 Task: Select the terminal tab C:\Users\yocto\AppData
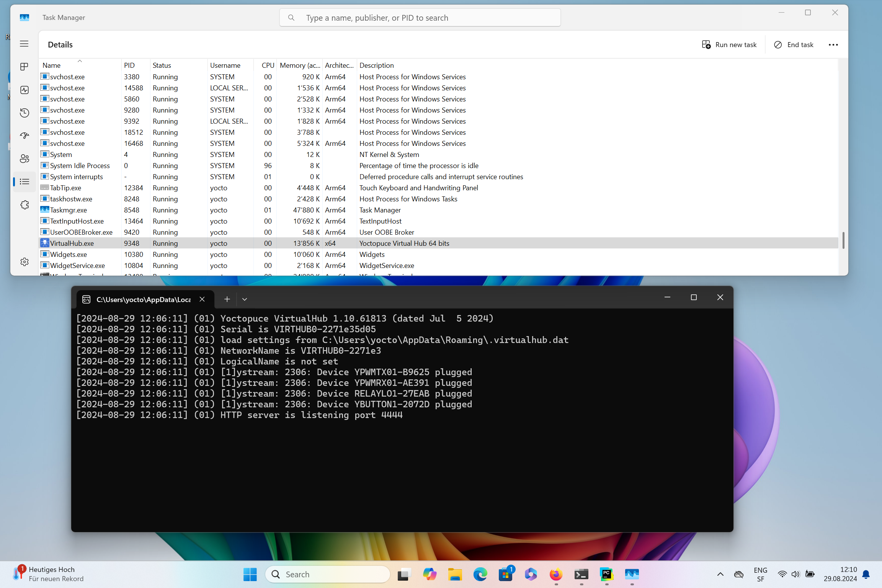(x=143, y=299)
